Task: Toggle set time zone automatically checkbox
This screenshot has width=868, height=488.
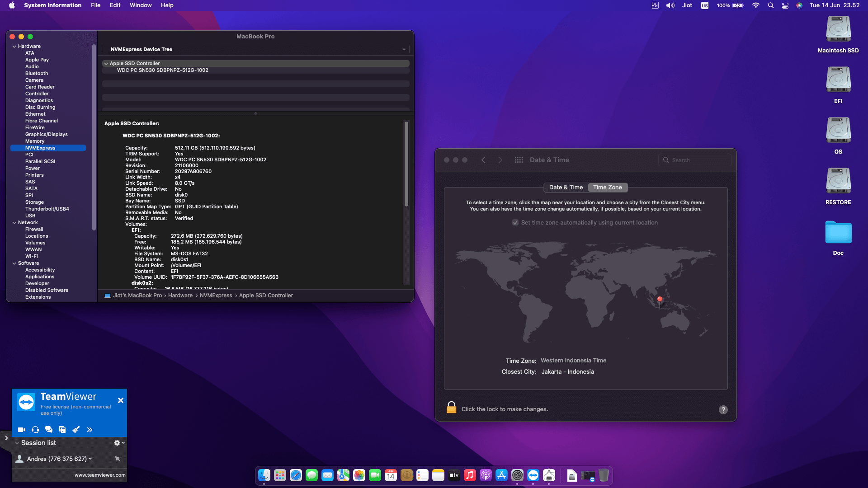Action: click(515, 223)
